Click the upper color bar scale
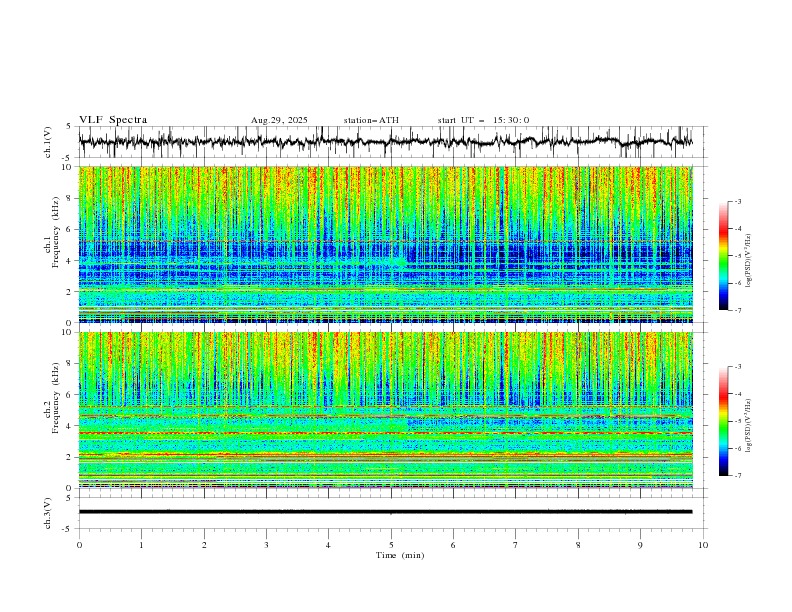This screenshot has width=792, height=612. 724,255
